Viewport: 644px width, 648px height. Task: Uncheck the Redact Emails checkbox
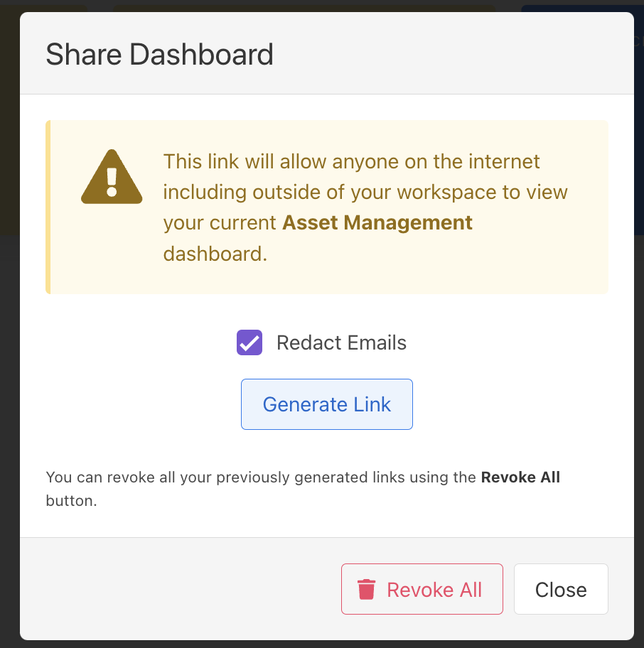point(249,343)
